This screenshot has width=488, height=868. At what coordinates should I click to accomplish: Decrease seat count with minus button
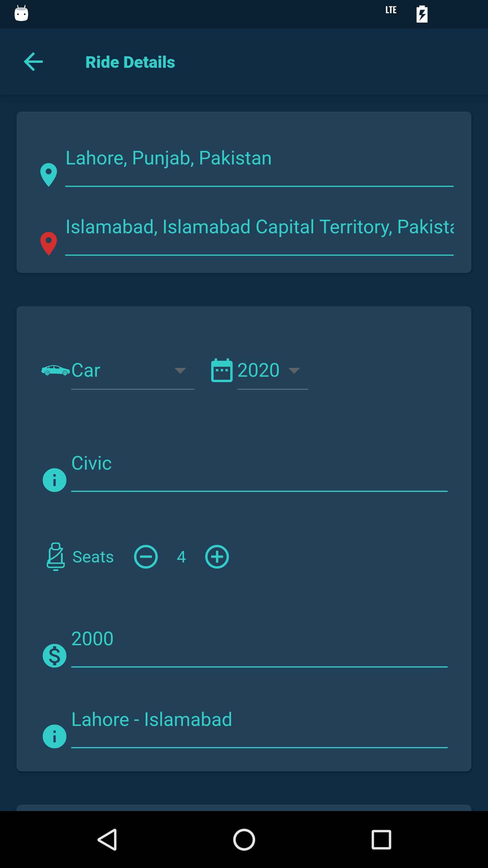pos(146,557)
